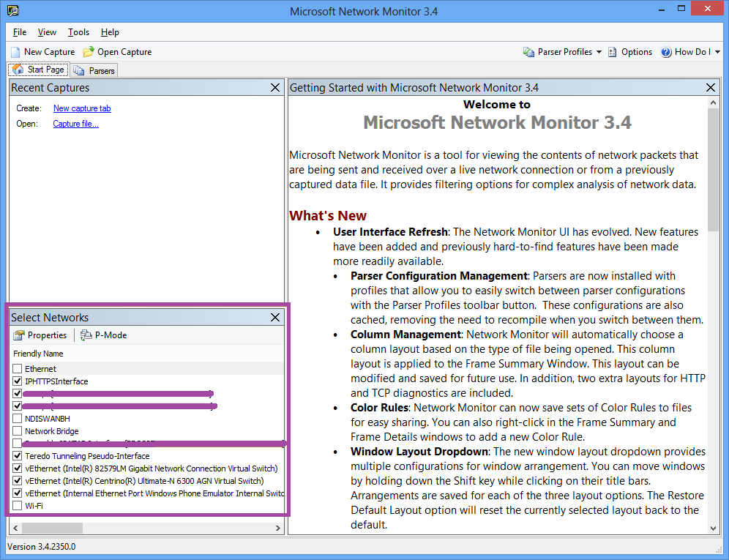Close the Select Networks pane
The image size is (729, 560).
275,318
